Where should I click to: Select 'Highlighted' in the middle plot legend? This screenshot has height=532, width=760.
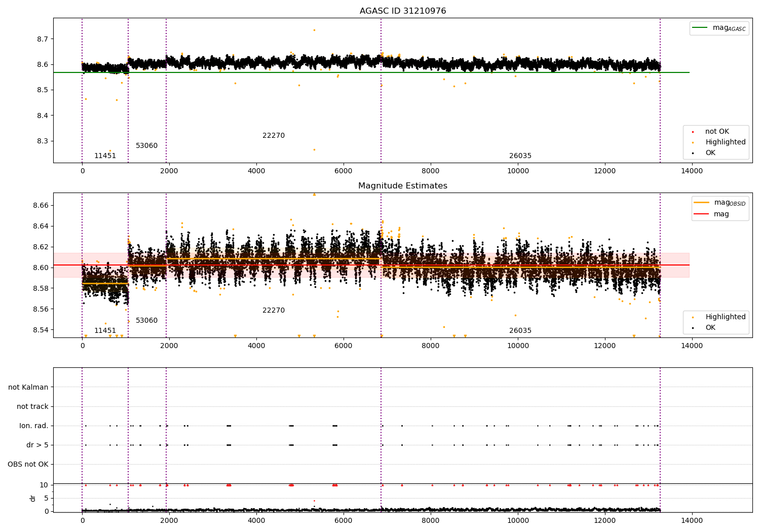pyautogui.click(x=726, y=317)
